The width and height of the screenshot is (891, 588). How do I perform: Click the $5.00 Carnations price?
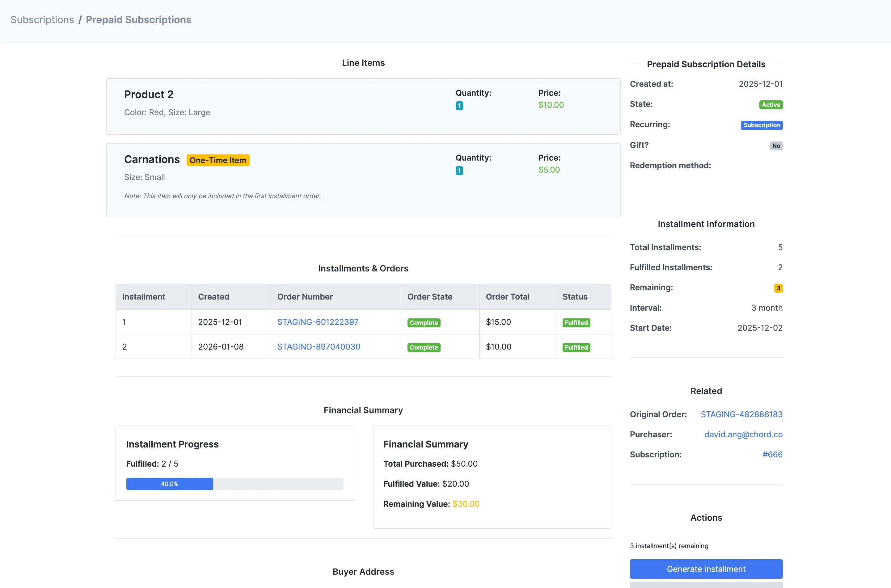(549, 170)
